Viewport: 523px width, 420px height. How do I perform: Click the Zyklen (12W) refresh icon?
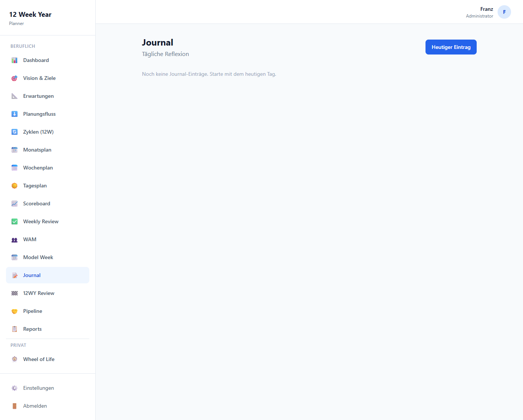point(15,132)
